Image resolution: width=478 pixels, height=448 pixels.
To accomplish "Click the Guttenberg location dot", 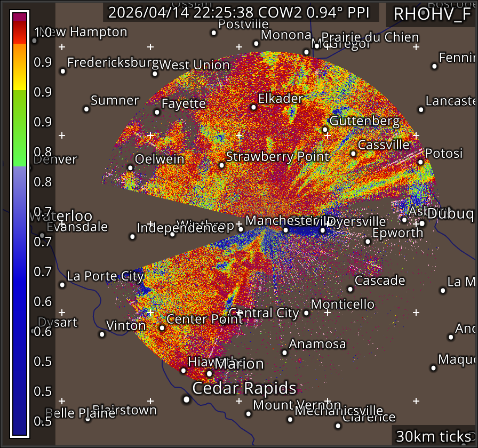I will click(325, 130).
